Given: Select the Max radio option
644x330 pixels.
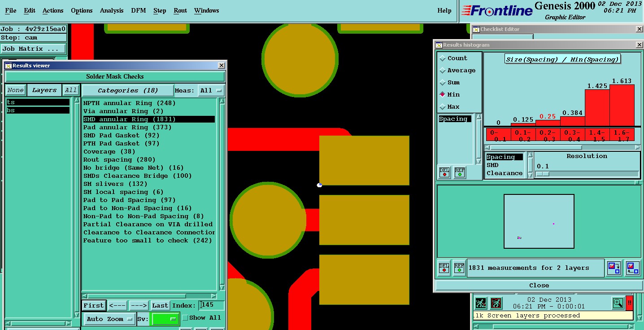Looking at the screenshot, I should [x=450, y=107].
